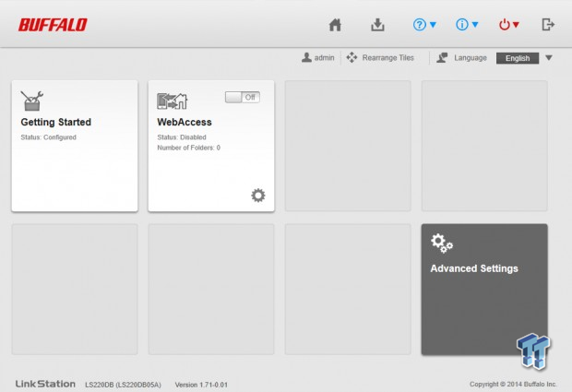Expand the help menu arrow

[x=433, y=25]
